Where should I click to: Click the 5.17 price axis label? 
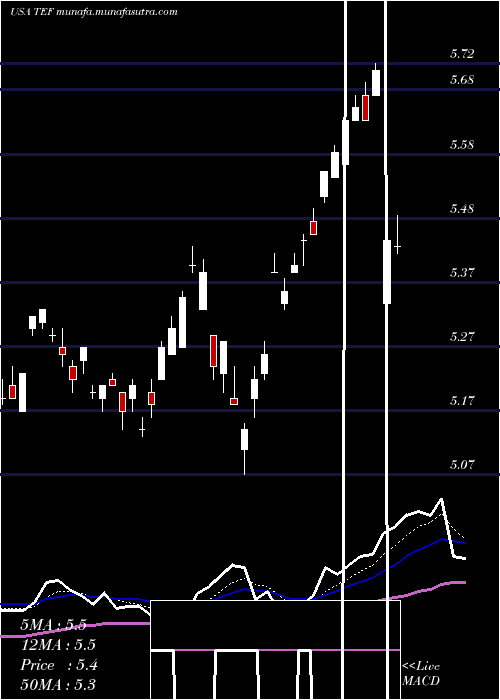click(x=462, y=401)
